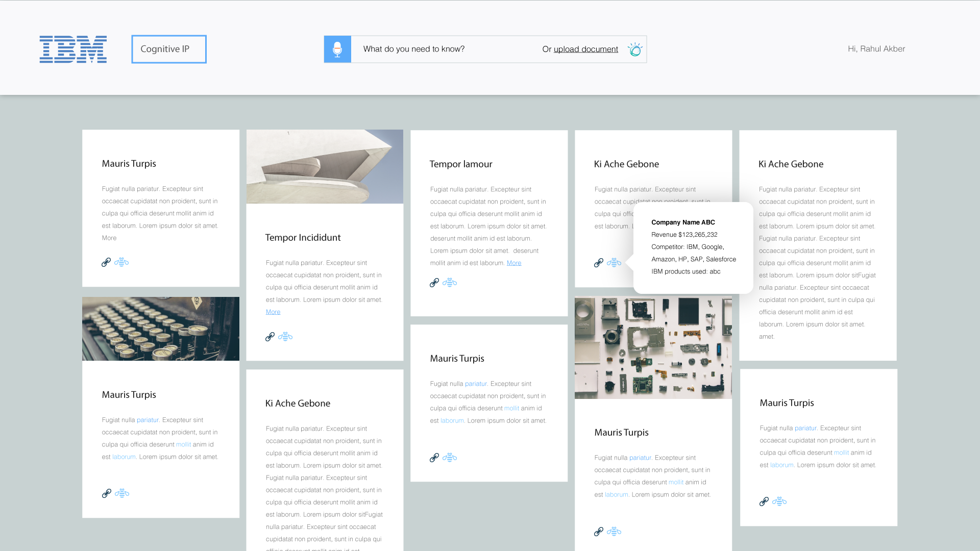Click the architecture building photo thumbnail
The image size is (980, 551).
pos(325,166)
